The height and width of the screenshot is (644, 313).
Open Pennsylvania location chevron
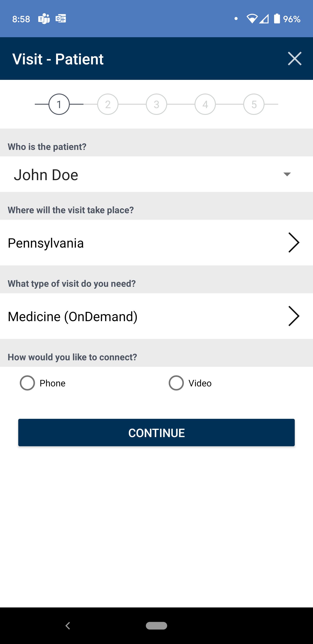tap(294, 243)
